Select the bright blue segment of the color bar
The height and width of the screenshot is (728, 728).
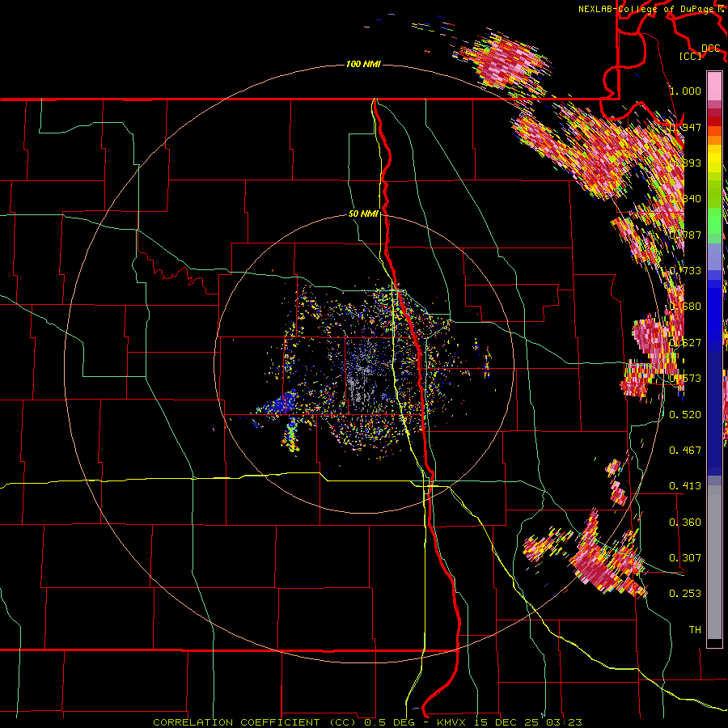pos(714,315)
